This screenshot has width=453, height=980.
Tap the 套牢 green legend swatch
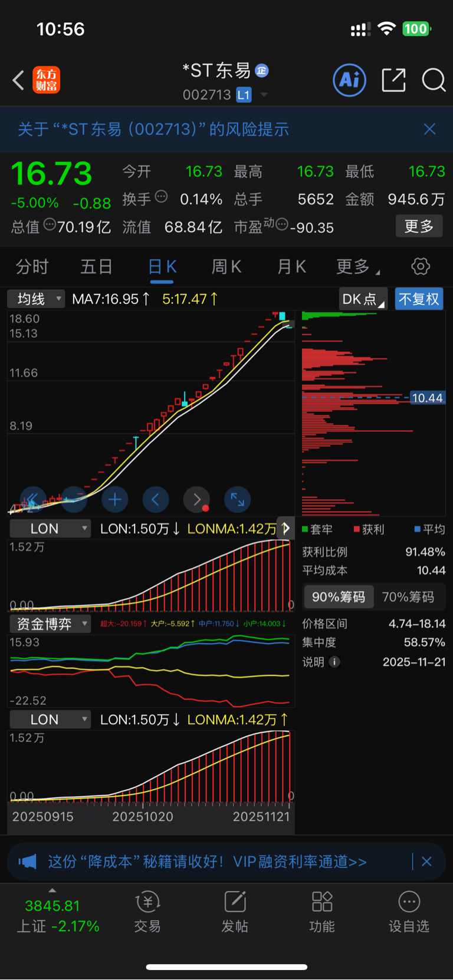[305, 529]
